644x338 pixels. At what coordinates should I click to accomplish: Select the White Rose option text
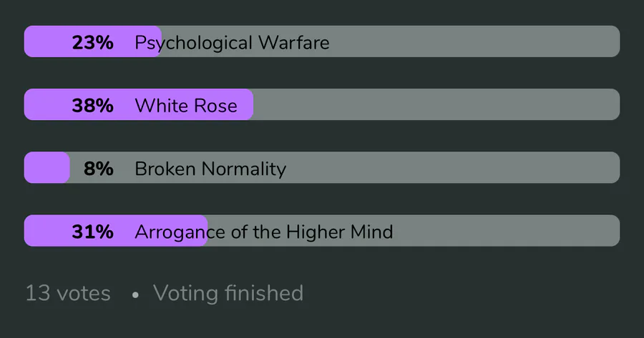[185, 106]
